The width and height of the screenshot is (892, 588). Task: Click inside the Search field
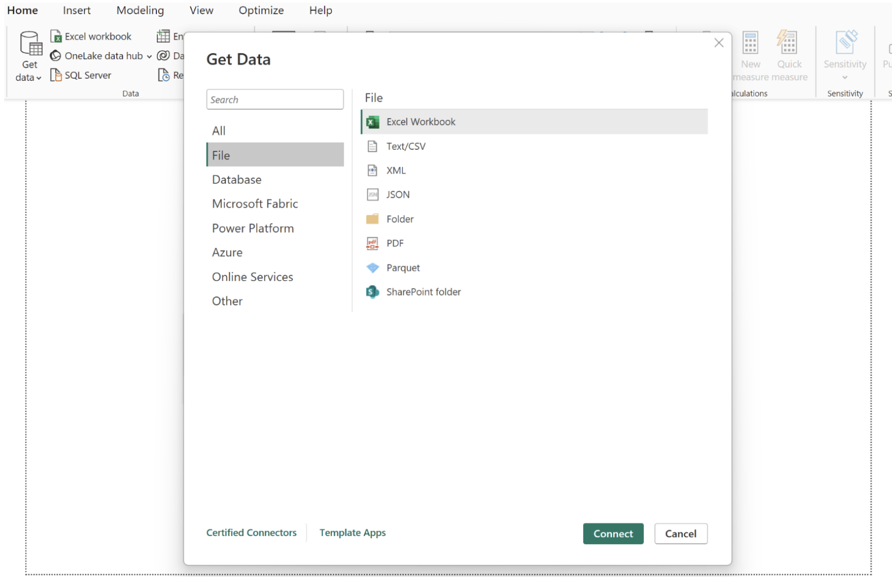pyautogui.click(x=275, y=99)
